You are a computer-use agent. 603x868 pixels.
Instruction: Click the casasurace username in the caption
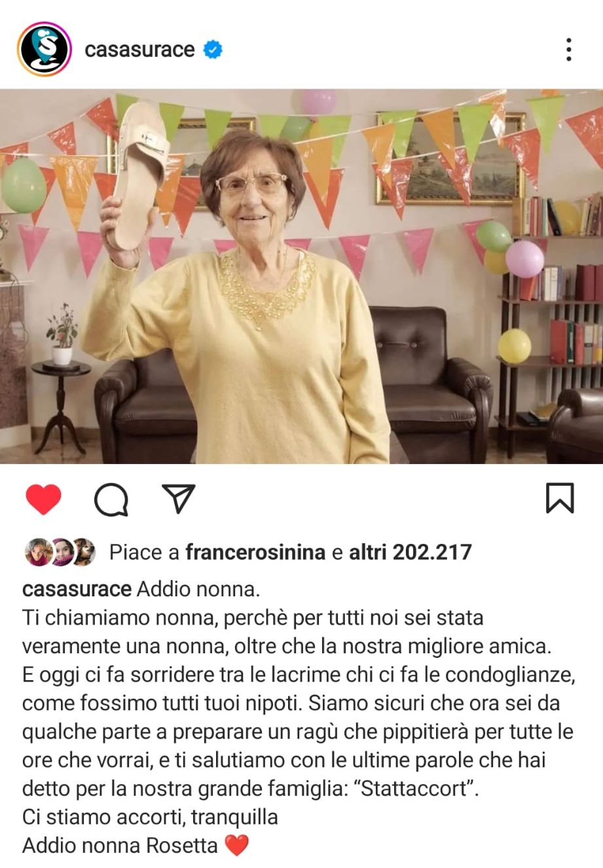tap(77, 589)
